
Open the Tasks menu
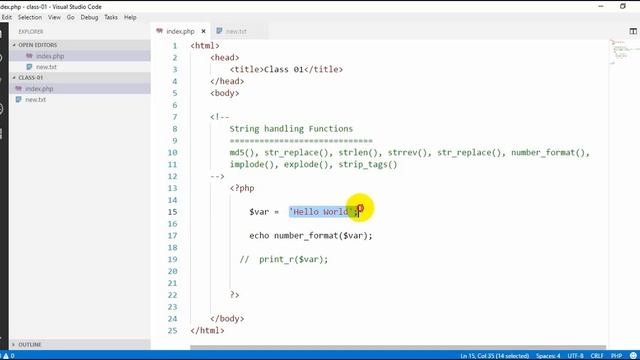point(111,17)
